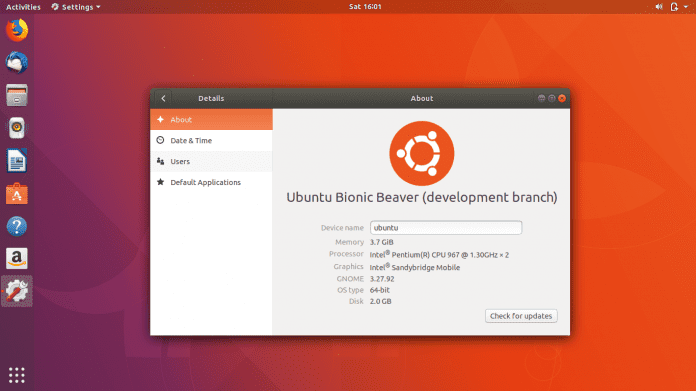Screen dimensions: 696x391
Task: Open the Amazon dock icon
Action: pyautogui.click(x=17, y=258)
